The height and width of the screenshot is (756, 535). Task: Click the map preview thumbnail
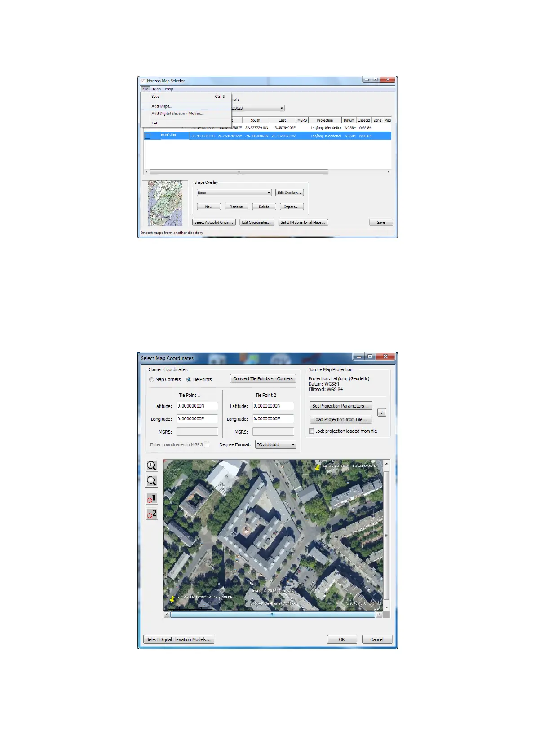[x=165, y=203]
